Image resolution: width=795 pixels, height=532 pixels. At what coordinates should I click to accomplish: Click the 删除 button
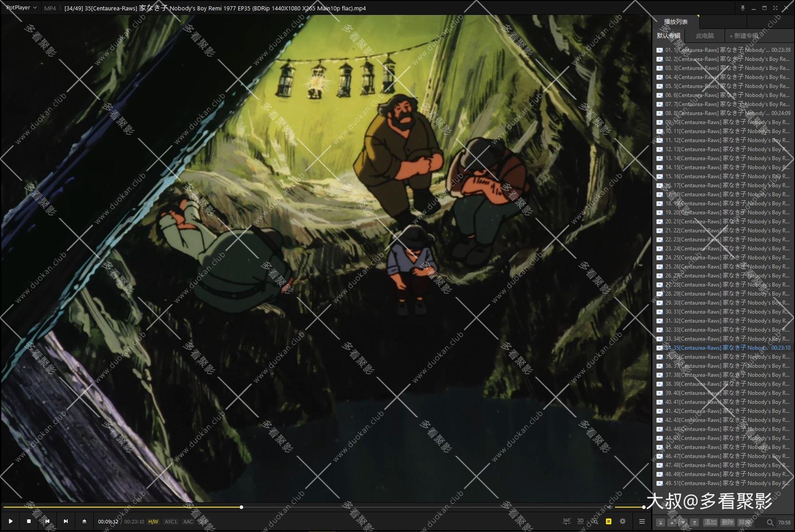click(x=727, y=522)
